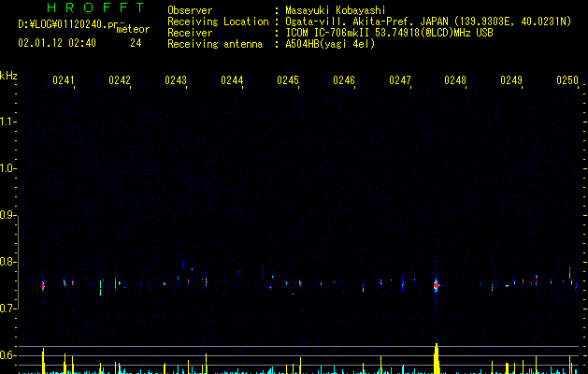Image resolution: width=588 pixels, height=374 pixels.
Task: Click the meteor count value 24
Action: [x=136, y=43]
